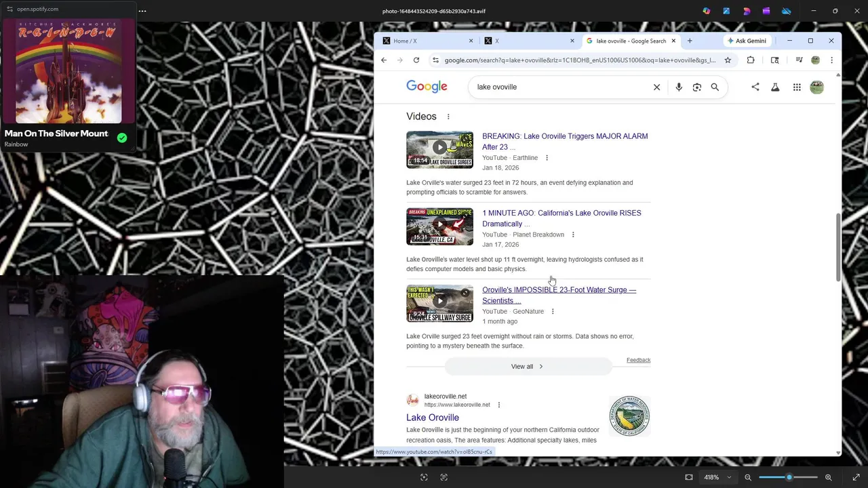Bookmark the page with the star icon
Image resolution: width=868 pixels, height=488 pixels.
click(x=728, y=60)
